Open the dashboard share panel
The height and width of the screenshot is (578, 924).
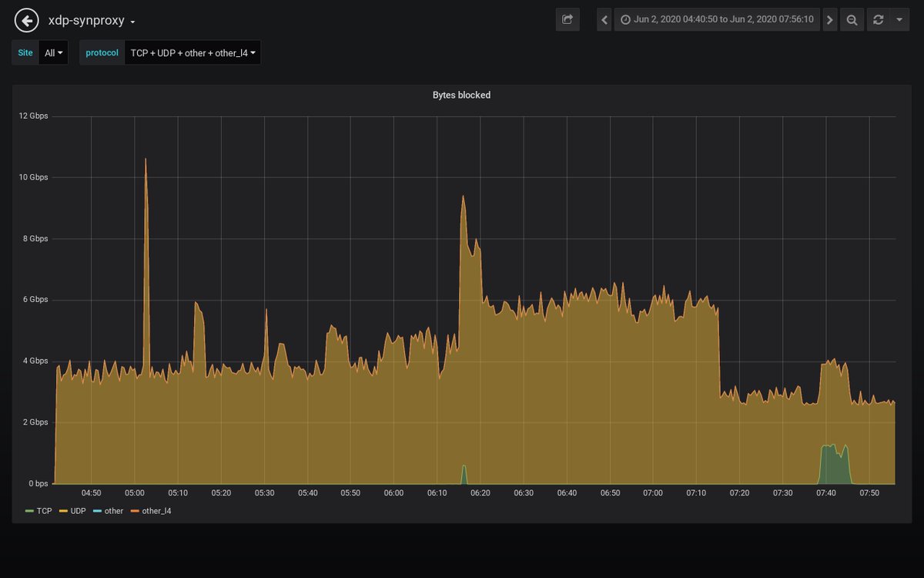[x=567, y=19]
